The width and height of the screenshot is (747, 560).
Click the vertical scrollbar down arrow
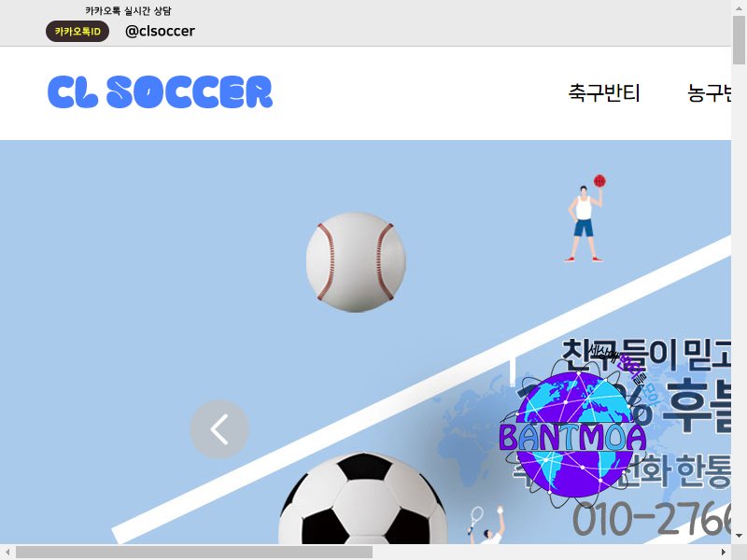pos(739,536)
